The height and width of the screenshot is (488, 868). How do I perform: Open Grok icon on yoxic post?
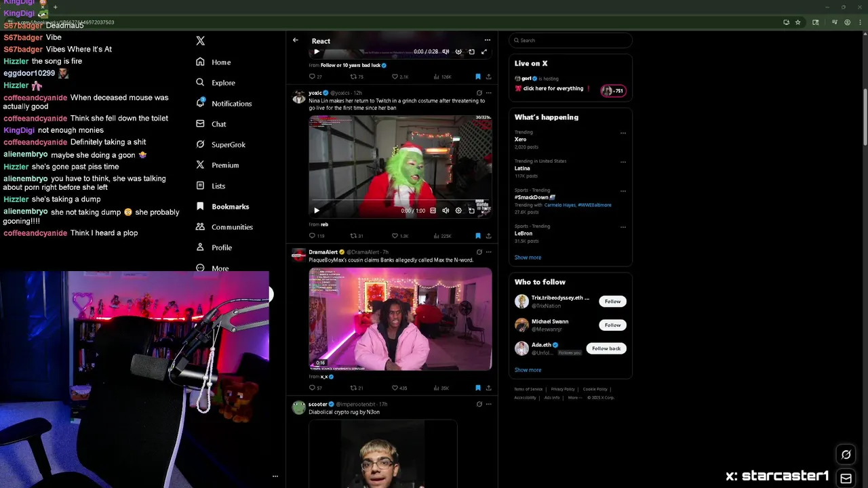point(479,93)
